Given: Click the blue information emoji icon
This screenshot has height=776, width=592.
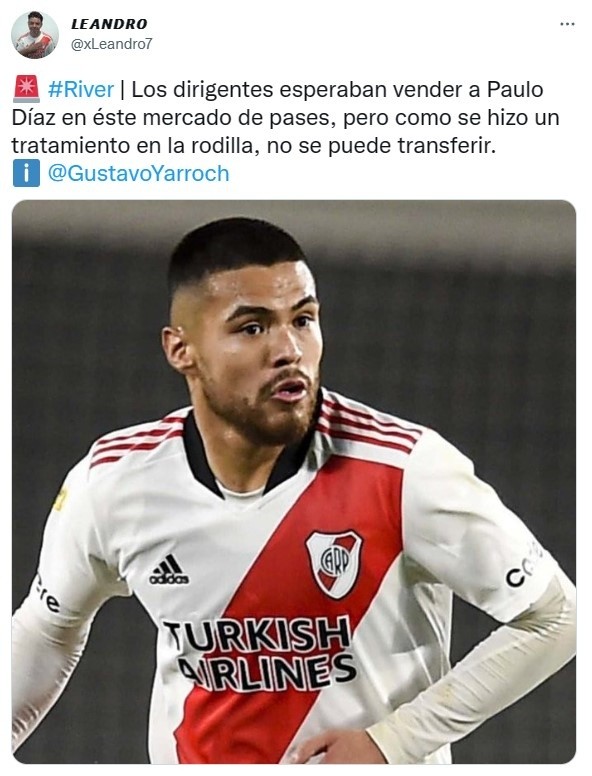Looking at the screenshot, I should coord(26,174).
